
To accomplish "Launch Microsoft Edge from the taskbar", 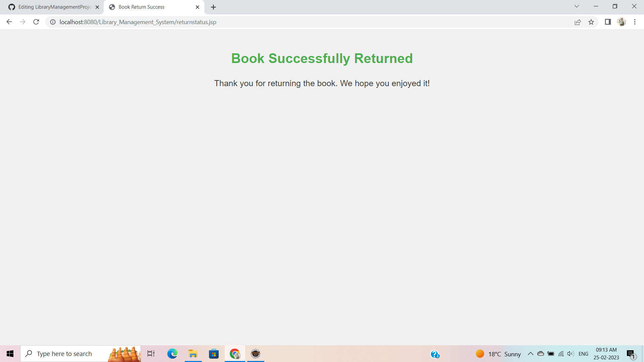I will tap(172, 354).
